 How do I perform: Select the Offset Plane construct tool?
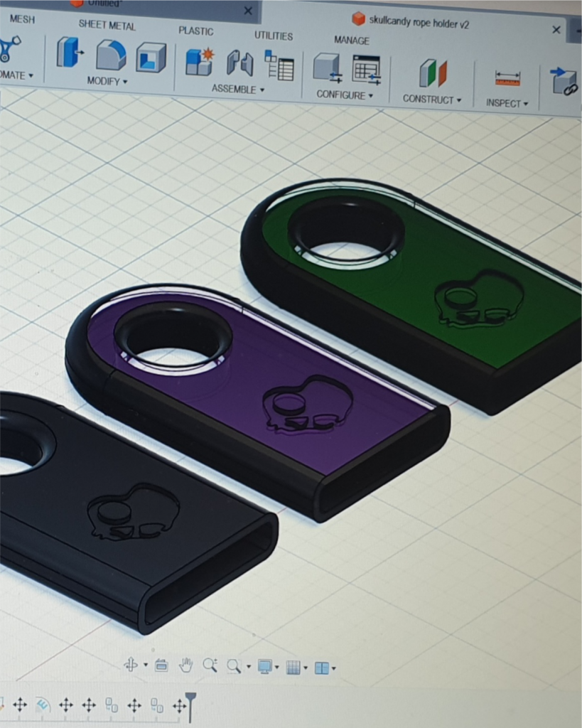pyautogui.click(x=433, y=73)
